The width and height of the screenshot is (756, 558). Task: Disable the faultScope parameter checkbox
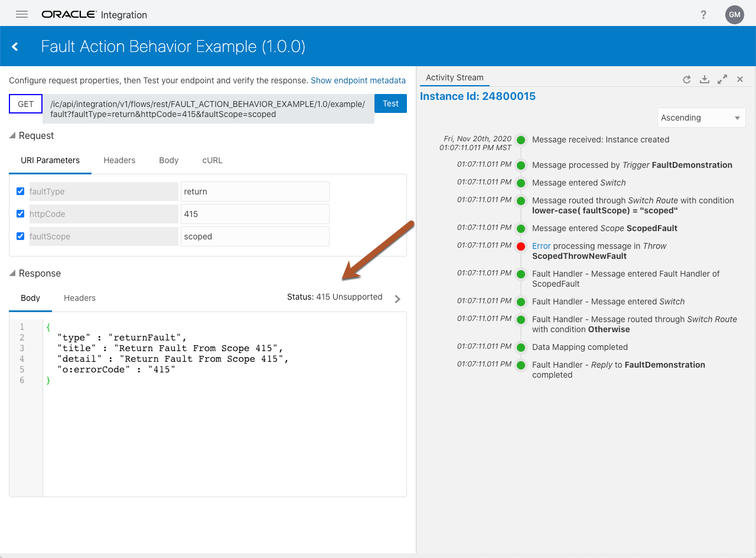coord(21,236)
